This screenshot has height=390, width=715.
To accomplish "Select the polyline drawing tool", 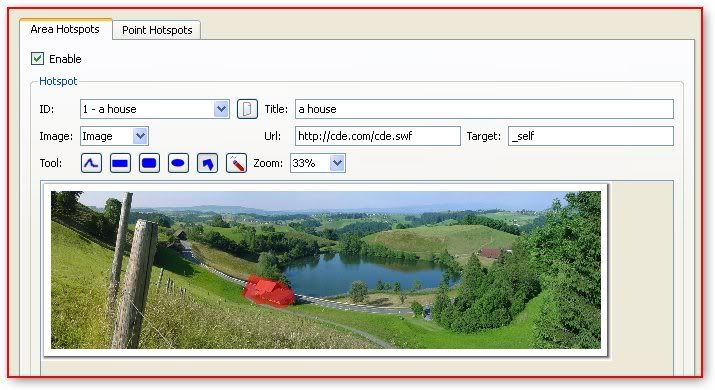I will [91, 163].
